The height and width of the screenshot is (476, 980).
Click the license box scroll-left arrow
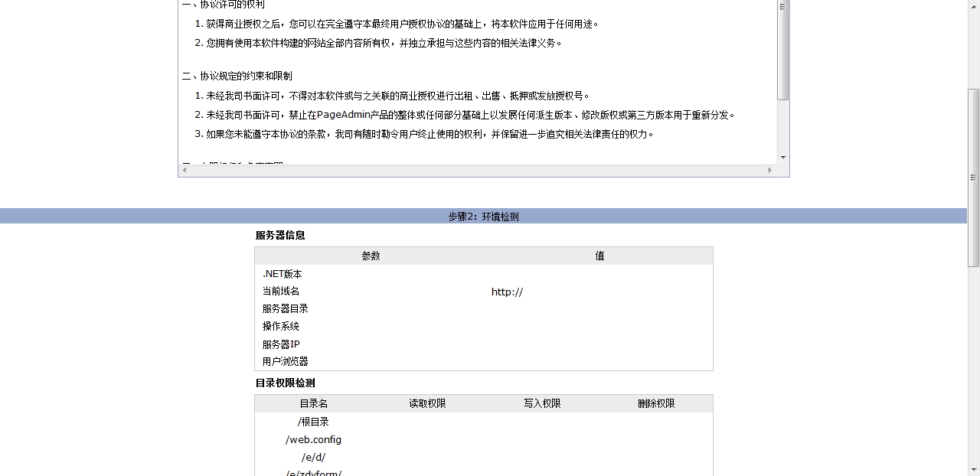point(184,170)
